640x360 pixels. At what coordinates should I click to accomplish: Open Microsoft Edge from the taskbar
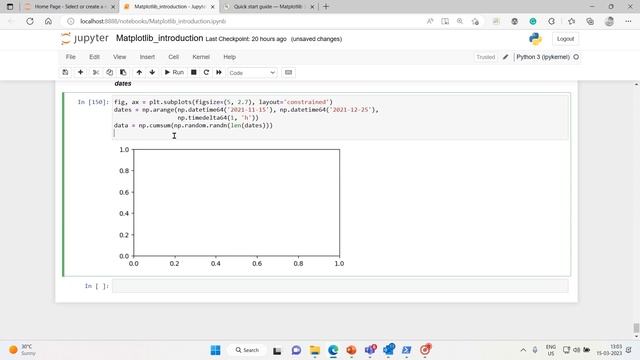[333, 350]
